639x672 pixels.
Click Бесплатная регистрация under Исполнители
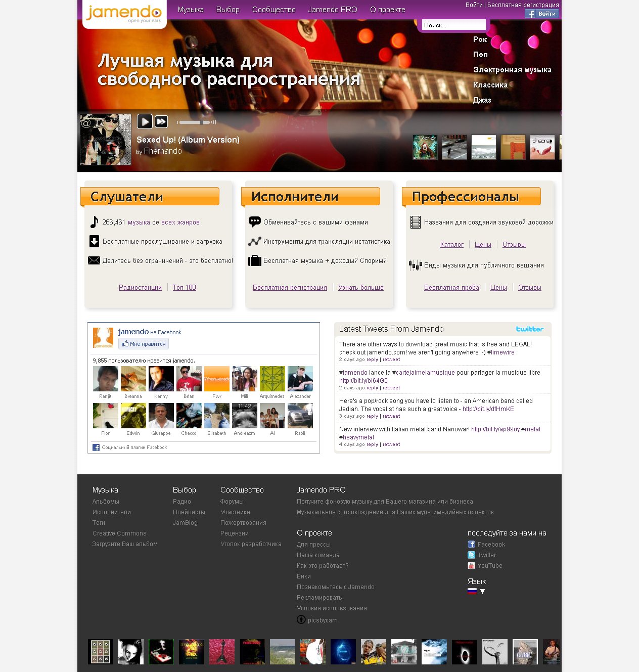pos(290,287)
